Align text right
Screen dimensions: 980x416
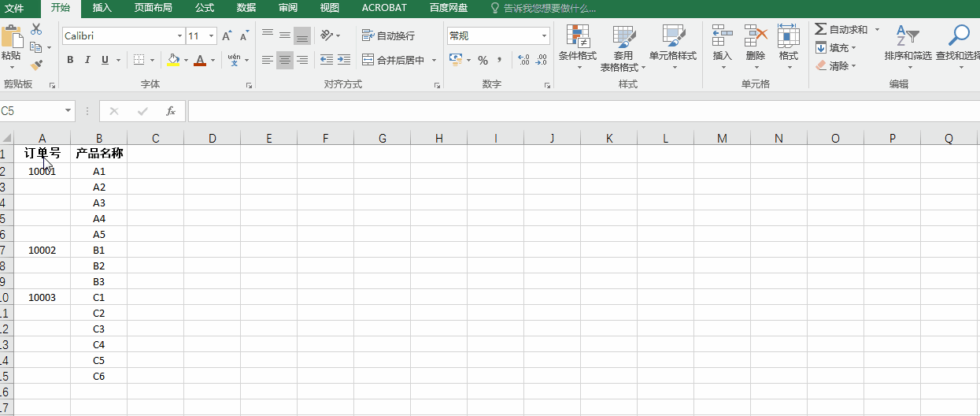coord(302,60)
